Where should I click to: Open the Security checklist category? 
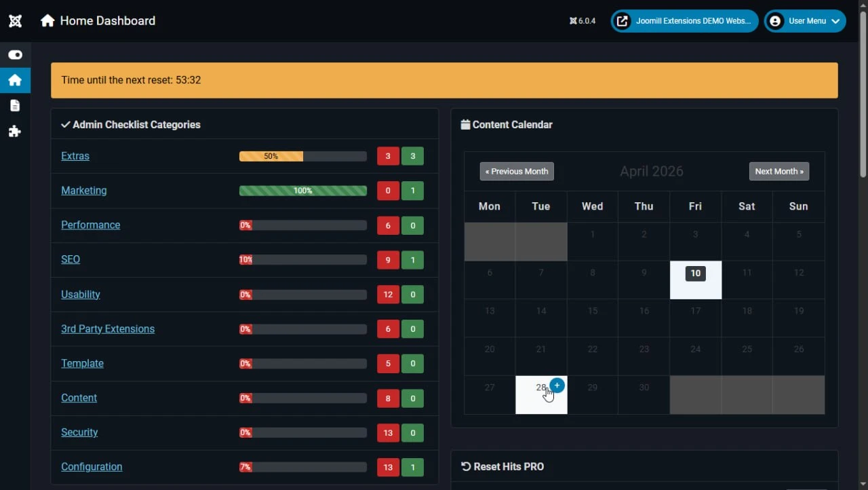click(x=79, y=432)
